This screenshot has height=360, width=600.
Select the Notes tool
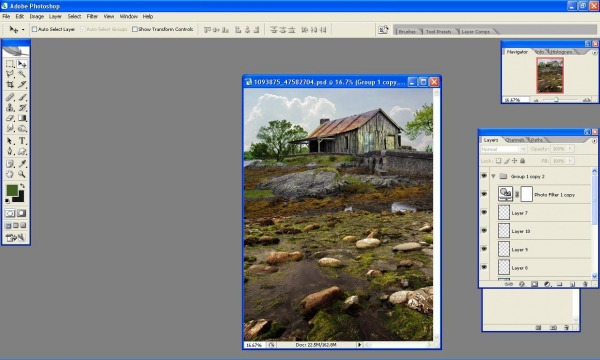(10, 164)
